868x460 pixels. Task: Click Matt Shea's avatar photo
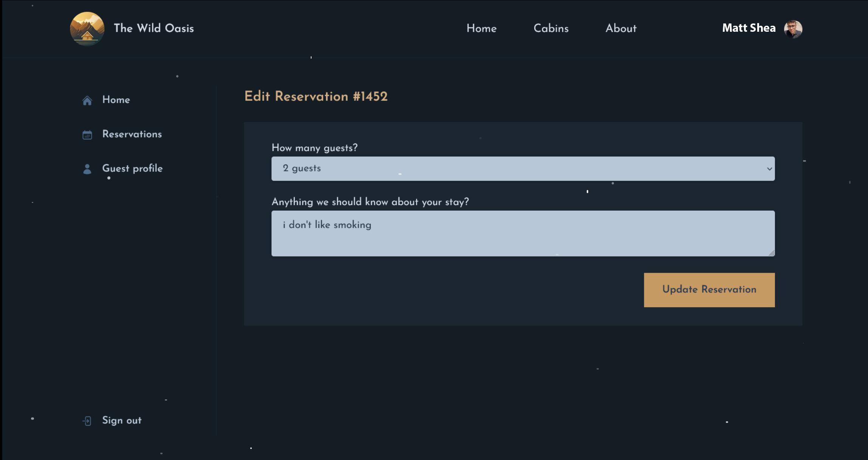[x=793, y=29]
